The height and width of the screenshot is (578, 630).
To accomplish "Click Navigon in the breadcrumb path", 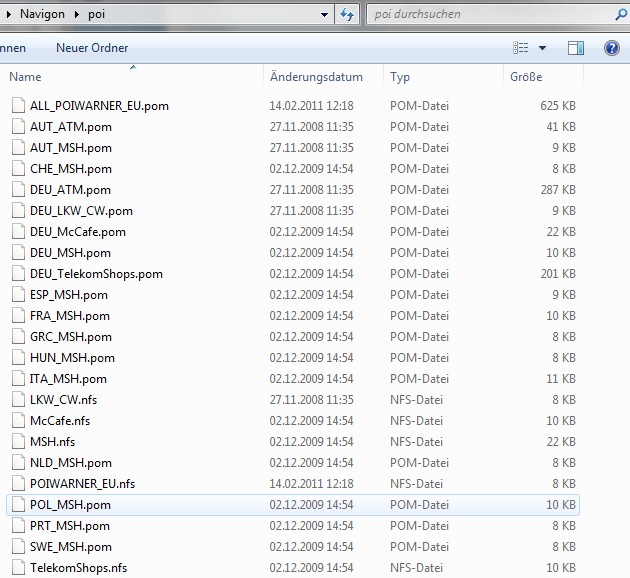I will [42, 14].
